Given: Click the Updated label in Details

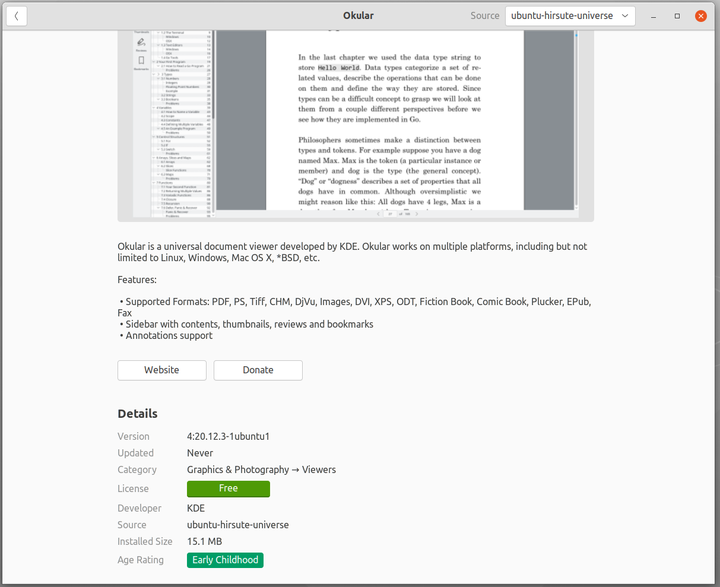Looking at the screenshot, I should pos(135,453).
